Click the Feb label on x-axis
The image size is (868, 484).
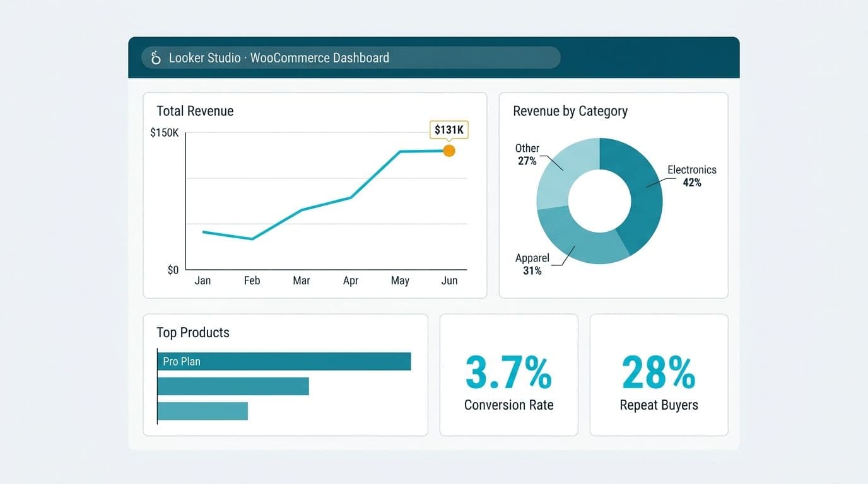point(252,280)
